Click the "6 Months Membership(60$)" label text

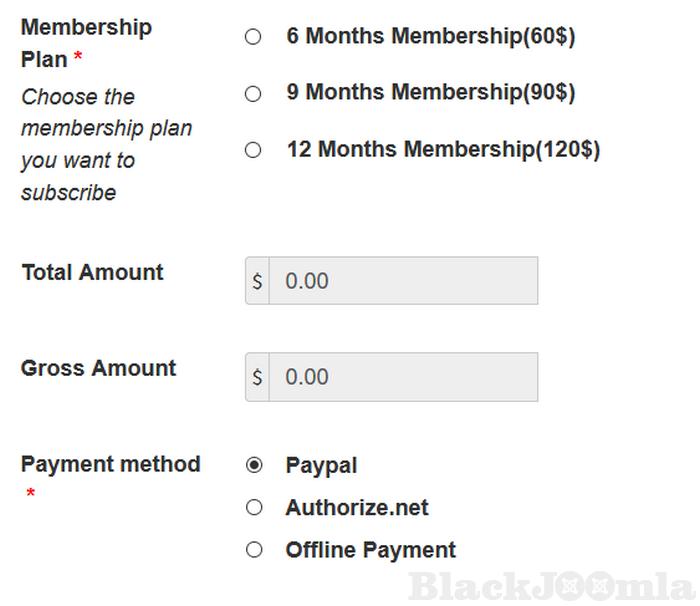(x=430, y=37)
